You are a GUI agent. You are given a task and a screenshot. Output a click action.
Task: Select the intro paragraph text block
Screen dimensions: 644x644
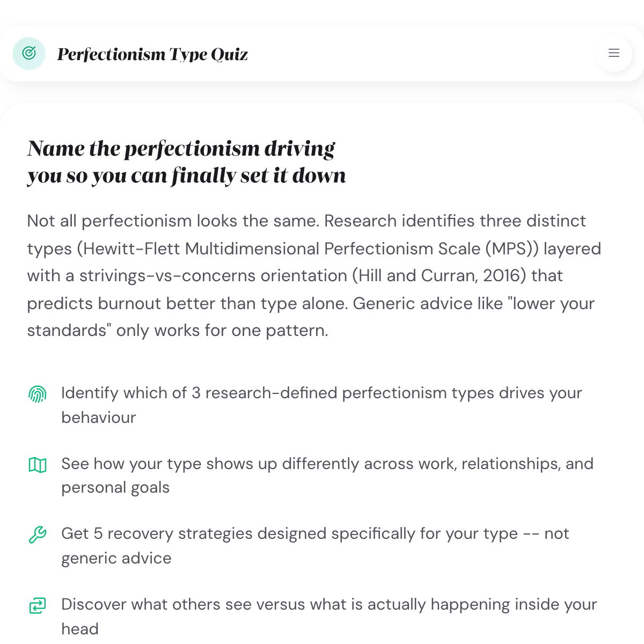pos(314,275)
